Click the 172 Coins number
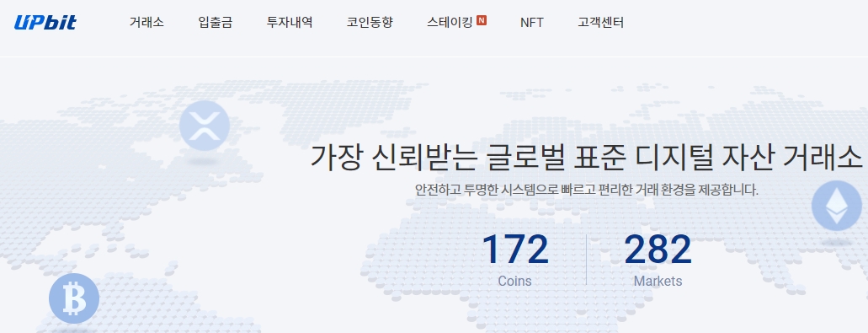 514,250
